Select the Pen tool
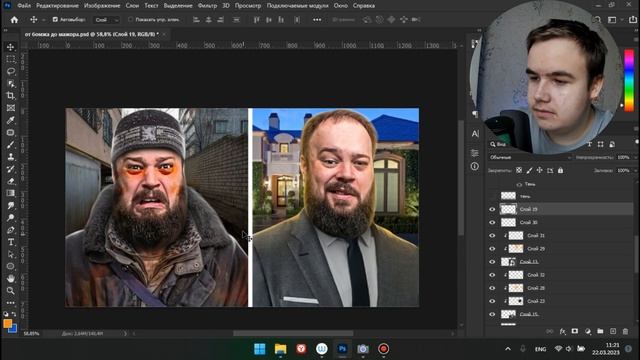 11,230
